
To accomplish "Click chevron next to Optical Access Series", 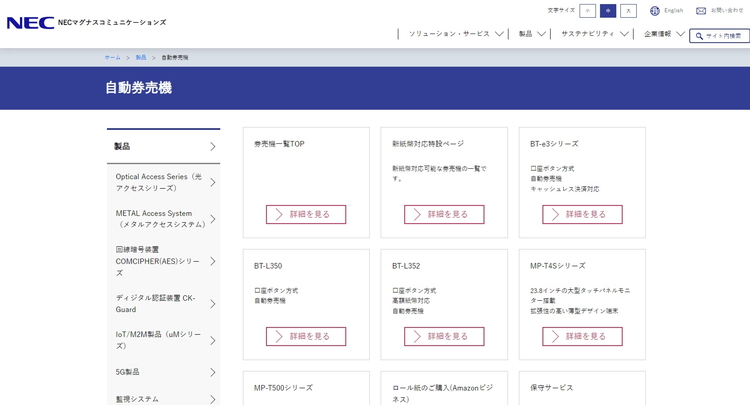I will [x=213, y=182].
